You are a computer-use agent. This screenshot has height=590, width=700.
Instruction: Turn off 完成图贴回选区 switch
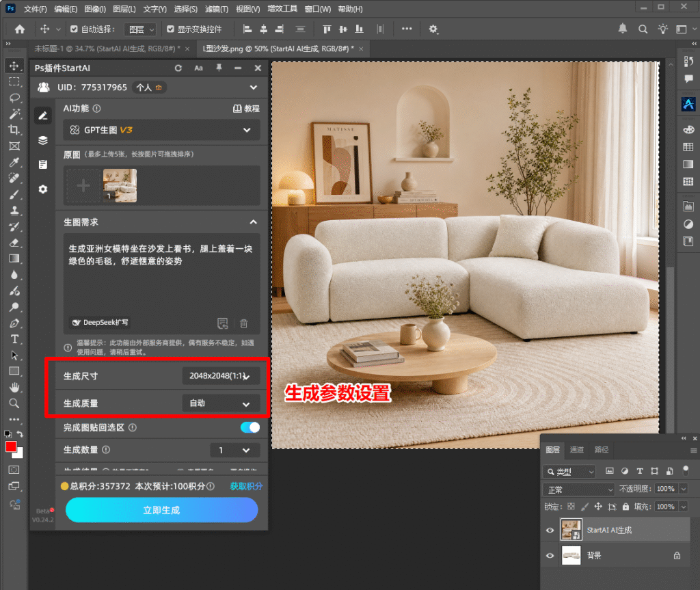point(250,427)
